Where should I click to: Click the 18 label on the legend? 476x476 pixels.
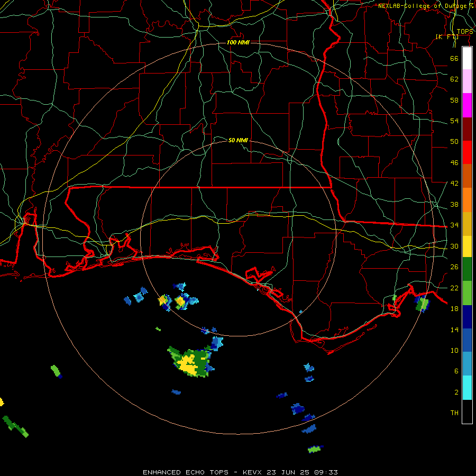pos(454,309)
